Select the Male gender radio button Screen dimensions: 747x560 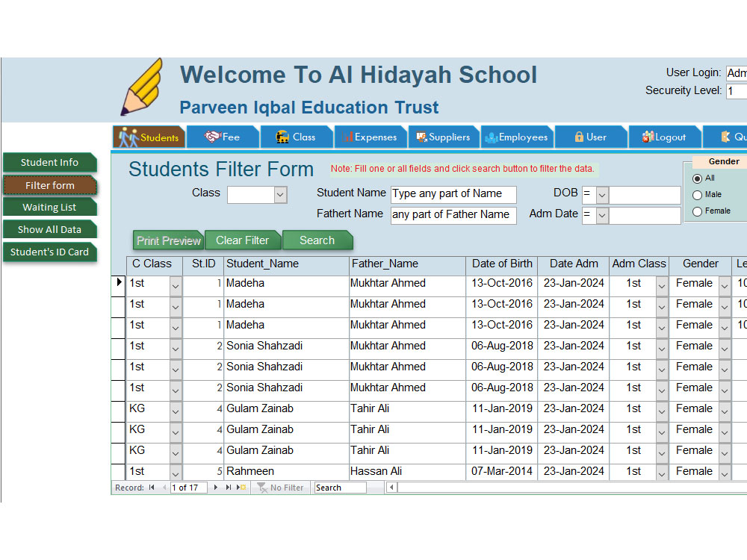tap(698, 195)
